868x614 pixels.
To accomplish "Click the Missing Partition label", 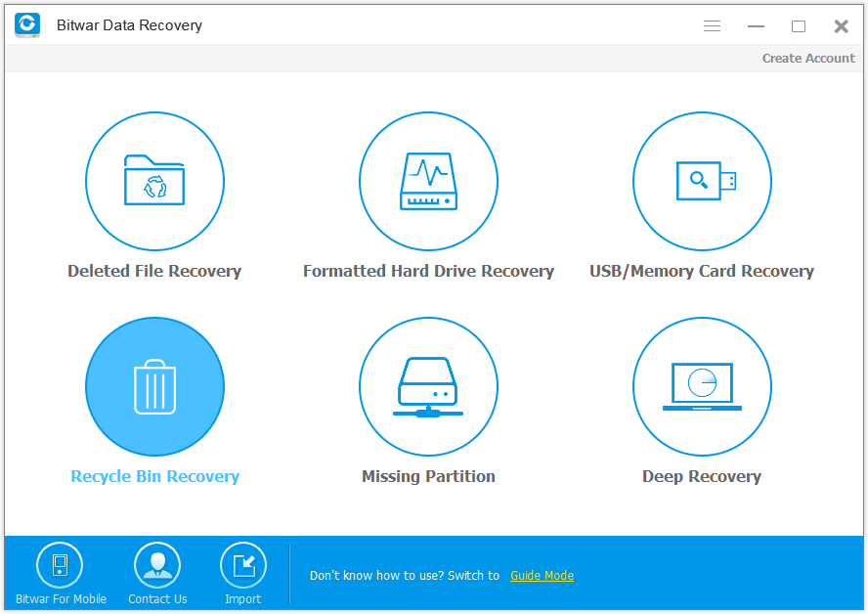I will coord(428,476).
